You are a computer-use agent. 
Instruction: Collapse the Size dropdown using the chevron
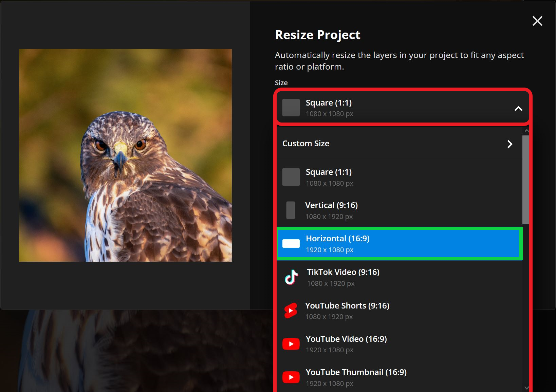(x=518, y=109)
